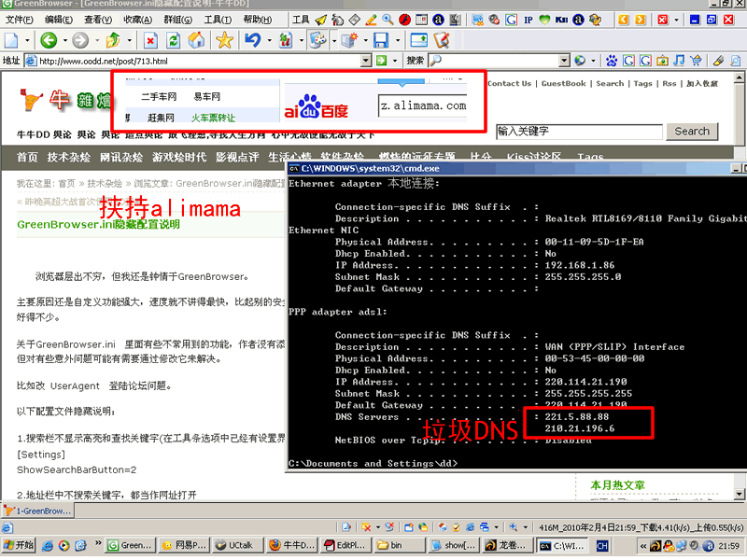Open Favorites with the star icon
This screenshot has height=560, width=747.
[x=224, y=40]
